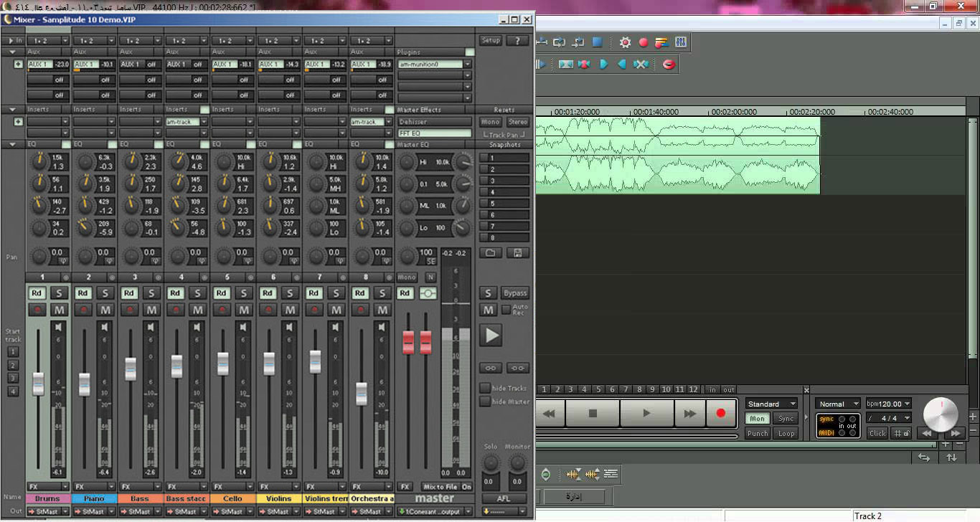Open the Normal dropdown in transport

tap(837, 404)
